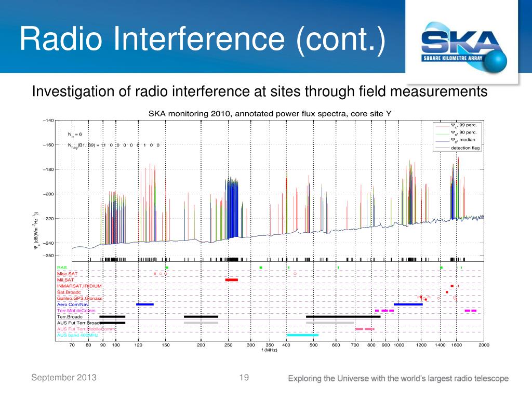532x399 pixels.
Task: Click the rotated y-axis label "dB(Wm⁻²Hz⁻¹)"
Action: coord(36,230)
